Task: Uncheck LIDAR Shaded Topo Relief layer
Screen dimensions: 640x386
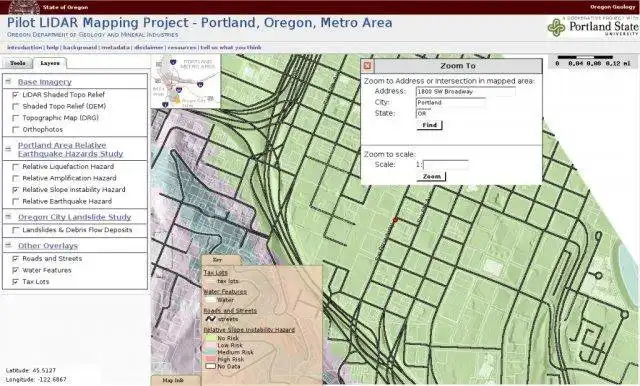Action: click(x=16, y=95)
